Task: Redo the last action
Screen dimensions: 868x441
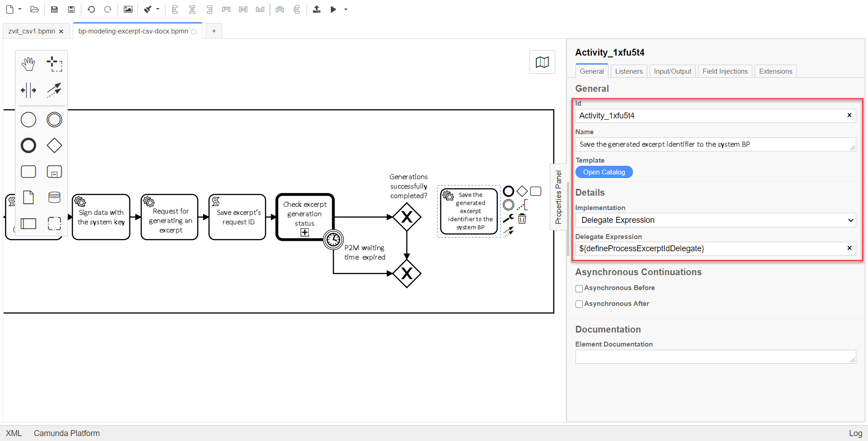Action: tap(108, 9)
